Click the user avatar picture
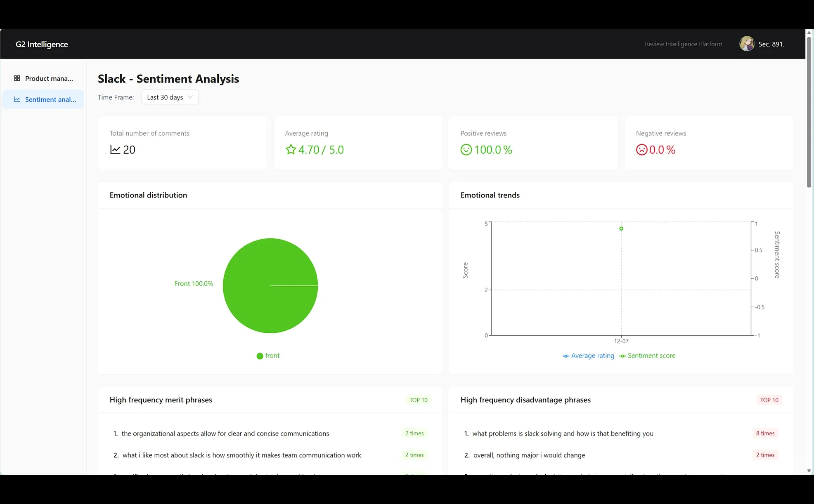814x504 pixels. (746, 44)
